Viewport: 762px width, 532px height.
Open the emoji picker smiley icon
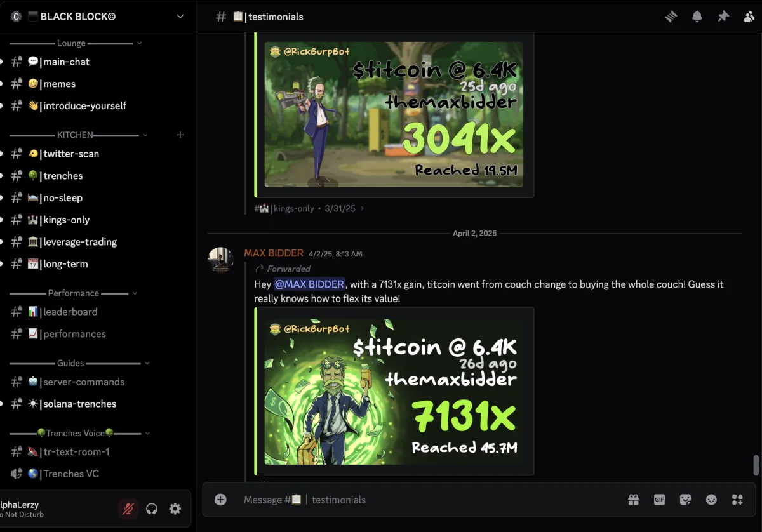711,500
